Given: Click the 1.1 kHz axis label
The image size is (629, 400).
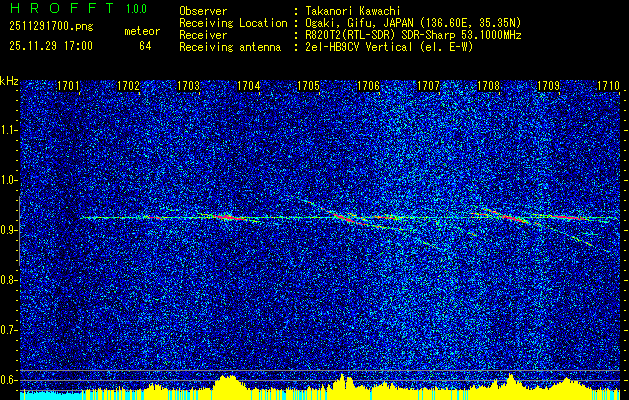Looking at the screenshot, I should pyautogui.click(x=9, y=130).
